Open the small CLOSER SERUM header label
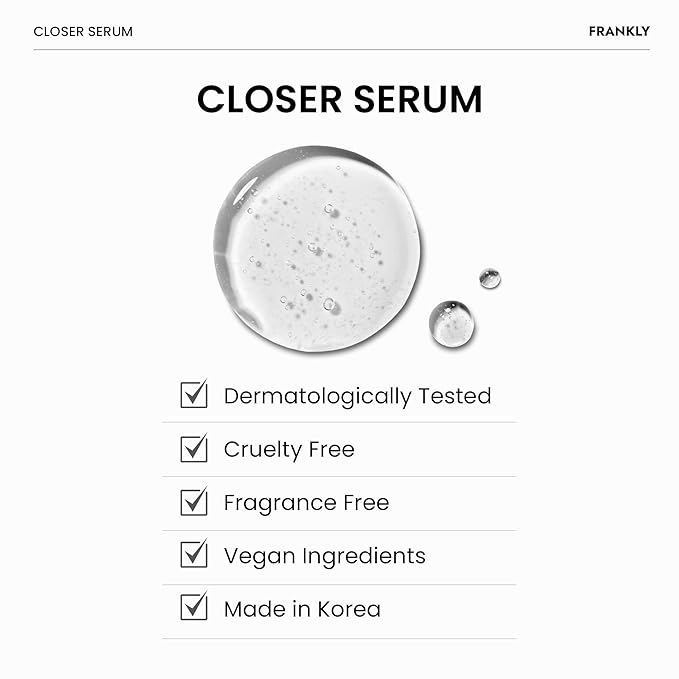This screenshot has width=679, height=679. [x=83, y=31]
